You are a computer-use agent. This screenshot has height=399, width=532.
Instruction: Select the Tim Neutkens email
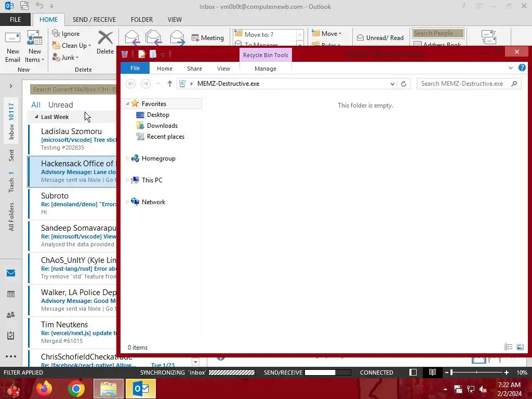coord(73,332)
